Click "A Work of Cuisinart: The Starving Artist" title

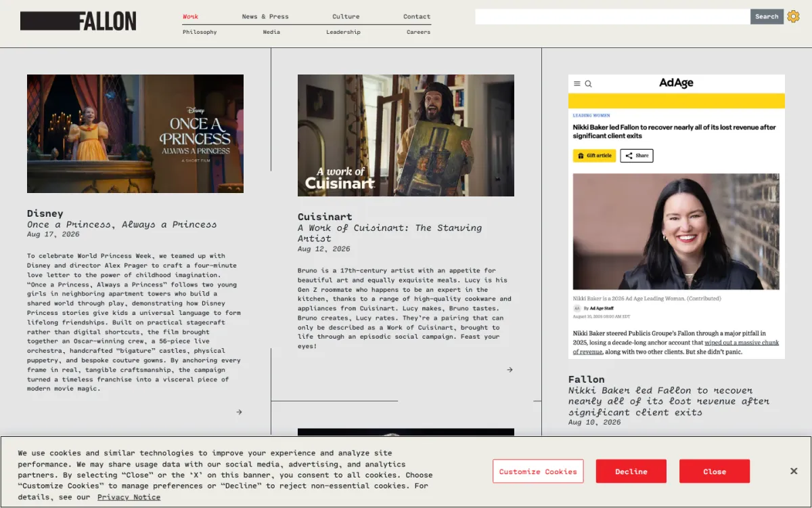390,233
